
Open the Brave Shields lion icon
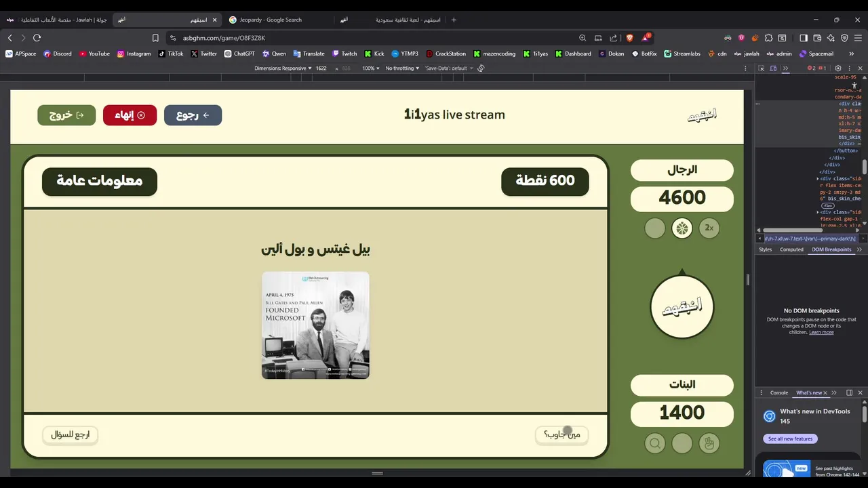click(629, 38)
